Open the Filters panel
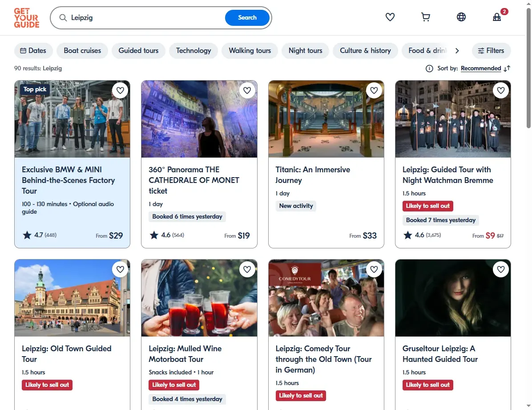The height and width of the screenshot is (410, 532). pos(491,51)
